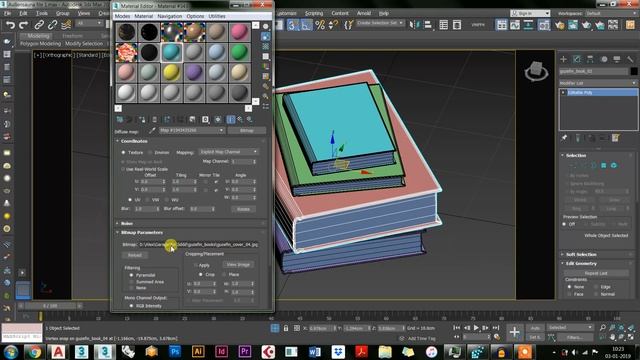Pick material from object with the eyedropper
Image resolution: width=640 pixels, height=360 pixels.
tap(152, 131)
